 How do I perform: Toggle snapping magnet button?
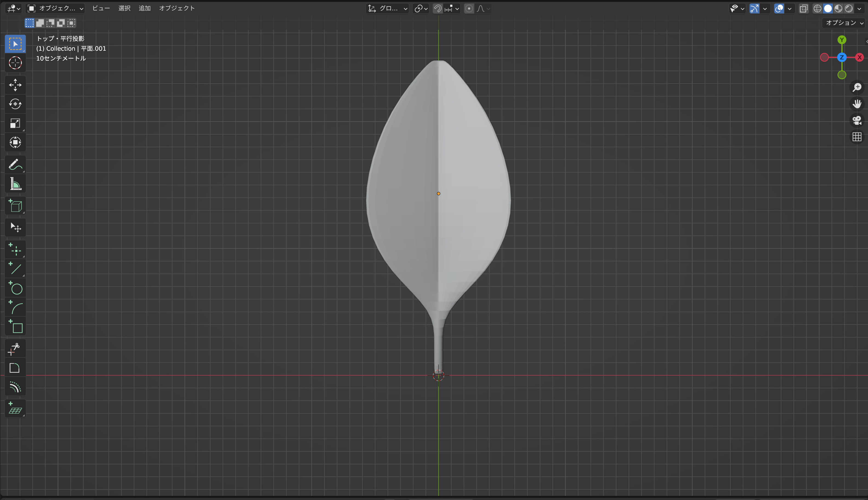[438, 8]
